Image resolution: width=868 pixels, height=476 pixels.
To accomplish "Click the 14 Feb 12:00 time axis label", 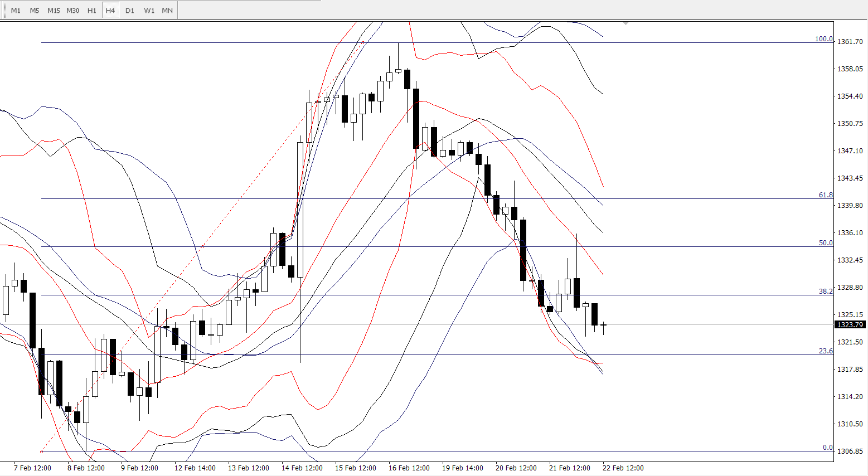I will tap(302, 468).
